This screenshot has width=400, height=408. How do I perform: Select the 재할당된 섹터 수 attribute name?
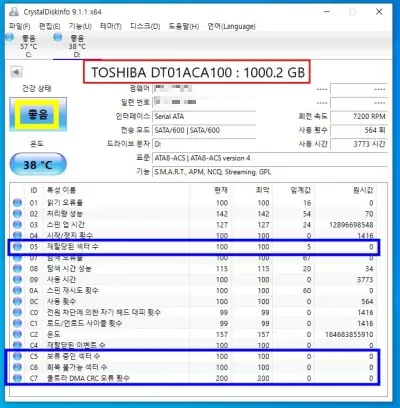(x=73, y=247)
